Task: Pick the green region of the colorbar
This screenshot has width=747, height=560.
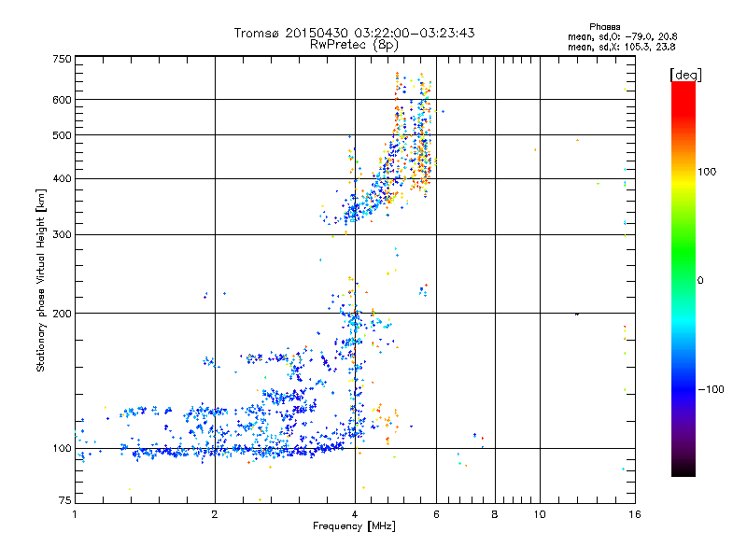Action: click(684, 252)
